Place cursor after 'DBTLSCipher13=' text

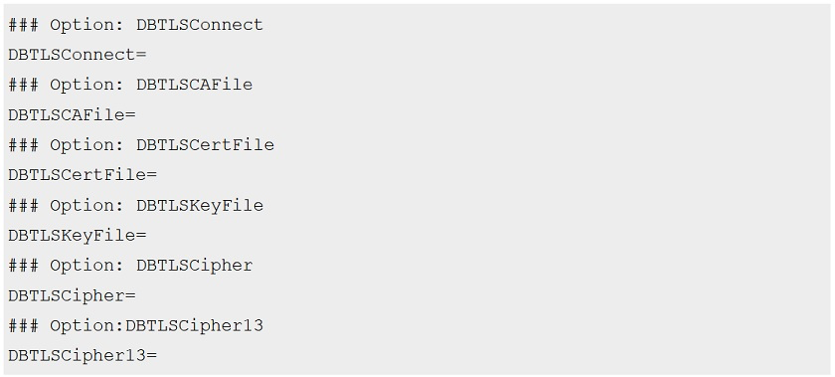tap(158, 356)
